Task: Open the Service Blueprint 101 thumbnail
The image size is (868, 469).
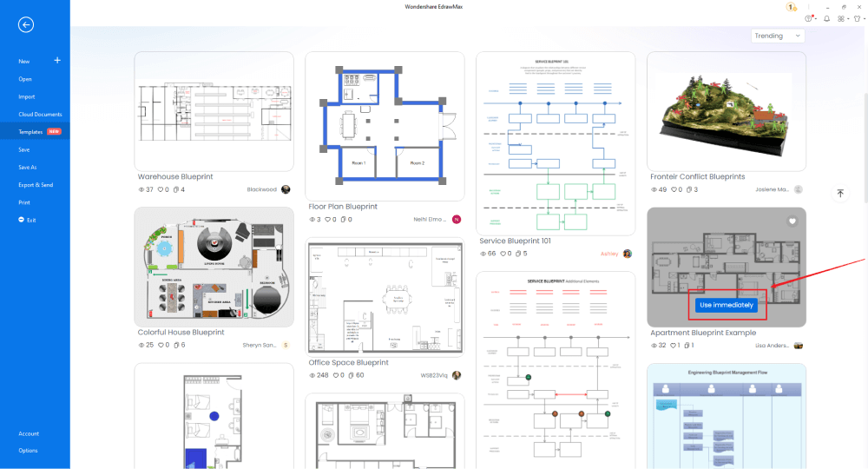Action: (x=556, y=143)
